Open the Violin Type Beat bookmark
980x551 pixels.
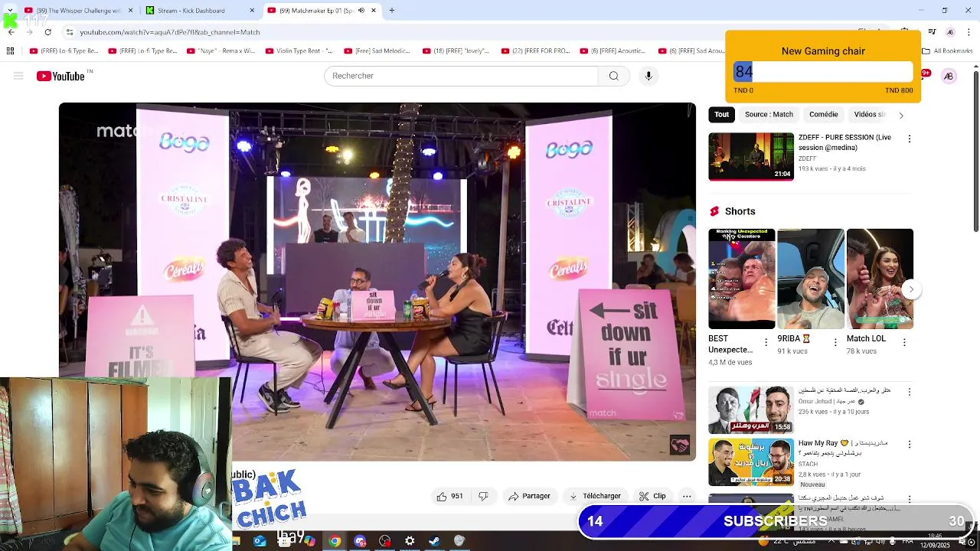point(299,51)
